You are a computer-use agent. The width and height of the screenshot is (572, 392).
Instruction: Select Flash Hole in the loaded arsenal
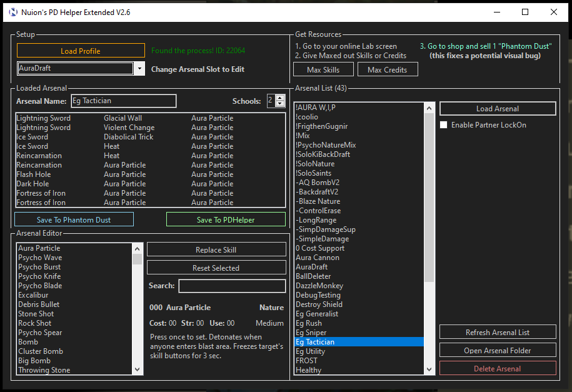pos(34,174)
